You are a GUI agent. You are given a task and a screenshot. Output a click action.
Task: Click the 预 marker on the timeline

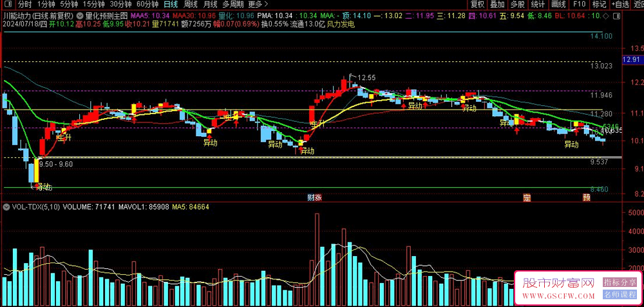[586, 197]
